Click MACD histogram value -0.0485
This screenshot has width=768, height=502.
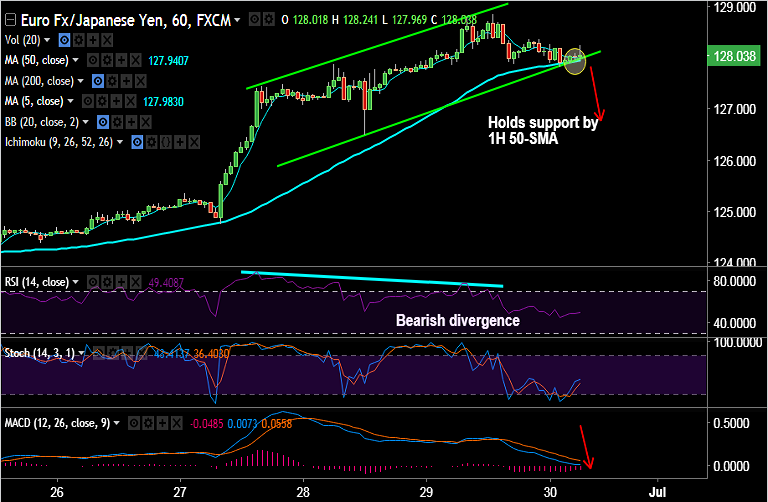[x=207, y=423]
